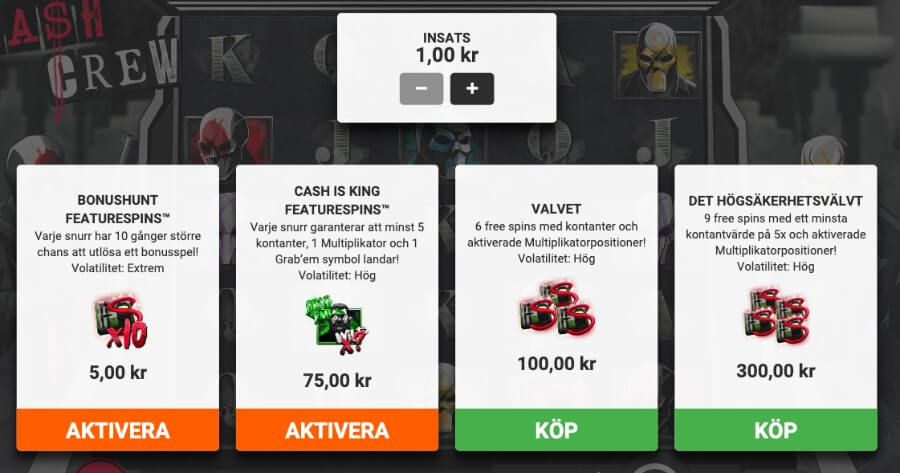The image size is (900, 473).
Task: Buy the Valvet bonus for 100,00 kr
Action: point(556,430)
